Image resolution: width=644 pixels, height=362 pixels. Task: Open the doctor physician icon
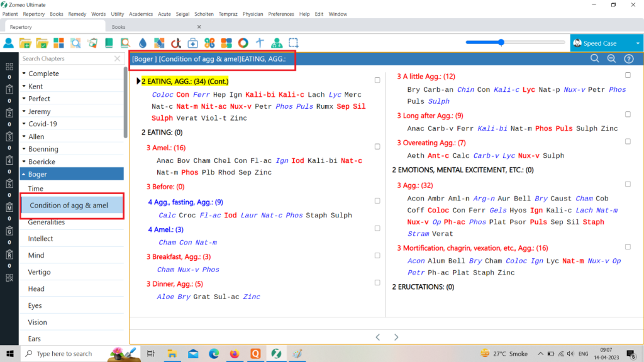point(277,43)
